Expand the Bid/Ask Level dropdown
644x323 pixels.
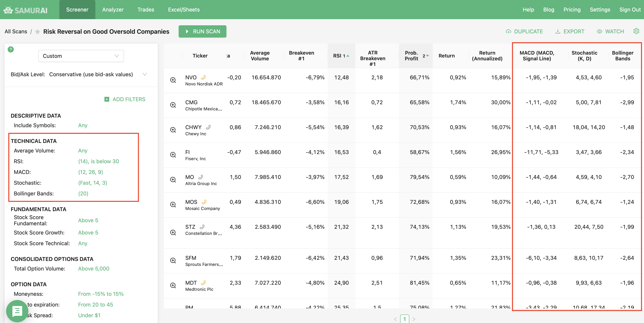(x=145, y=74)
